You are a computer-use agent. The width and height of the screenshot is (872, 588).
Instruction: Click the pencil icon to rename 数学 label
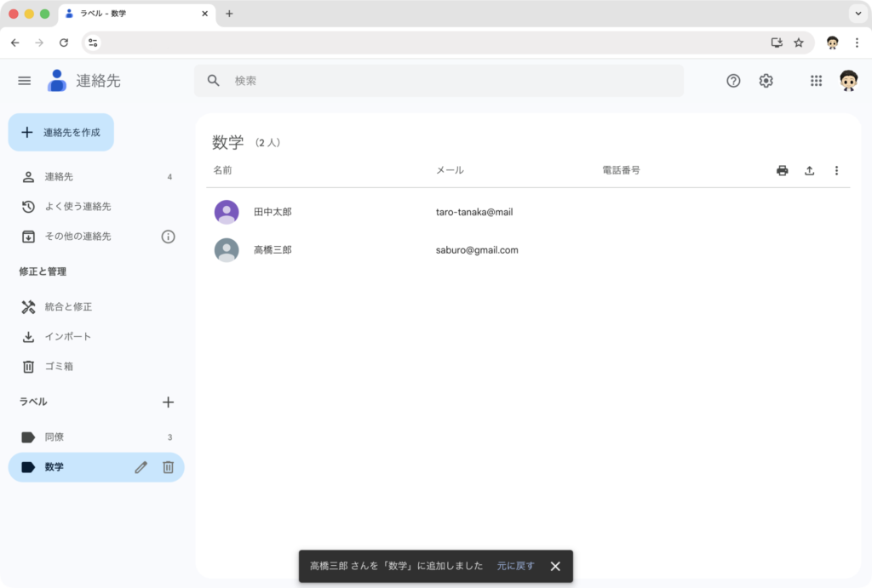pos(141,467)
